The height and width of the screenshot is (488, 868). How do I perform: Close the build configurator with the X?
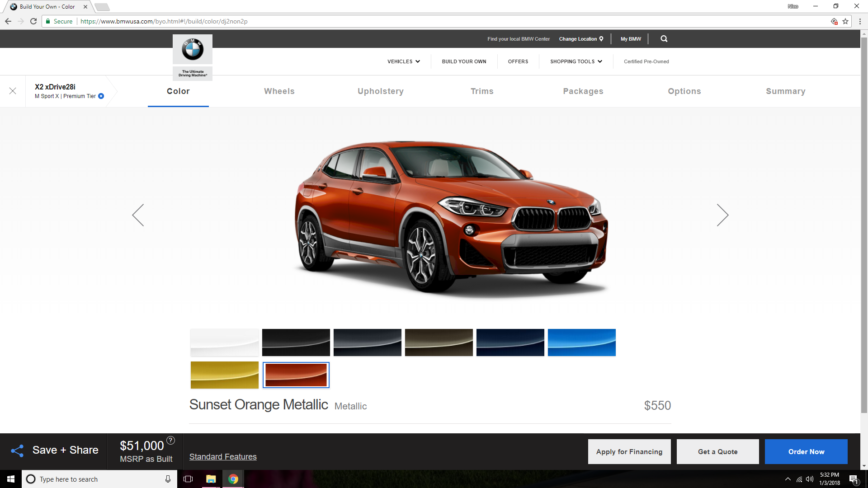point(13,91)
